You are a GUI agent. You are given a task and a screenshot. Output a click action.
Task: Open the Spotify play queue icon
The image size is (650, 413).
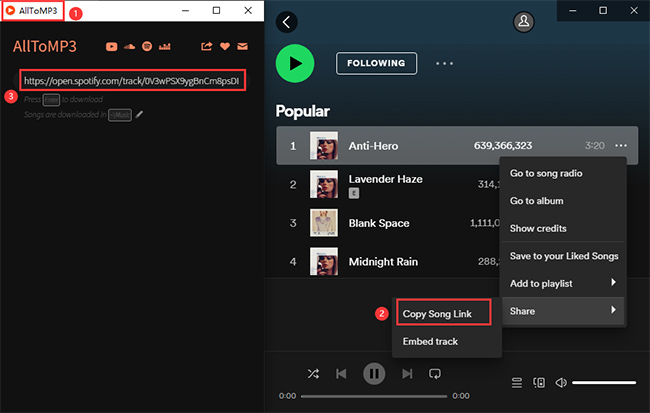517,383
